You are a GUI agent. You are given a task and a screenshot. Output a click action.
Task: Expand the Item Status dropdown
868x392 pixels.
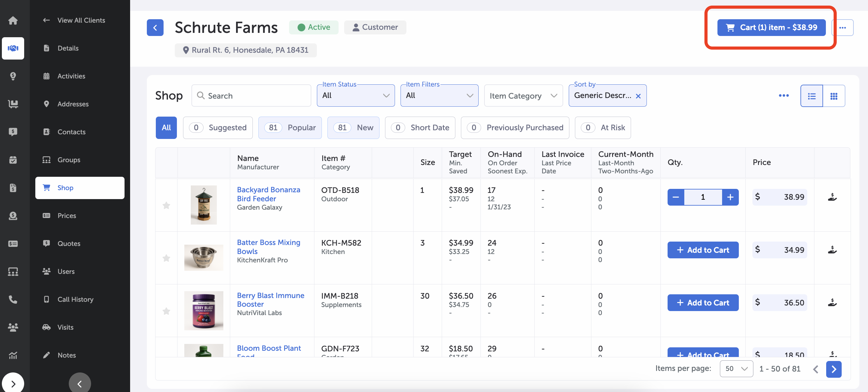[x=356, y=96]
